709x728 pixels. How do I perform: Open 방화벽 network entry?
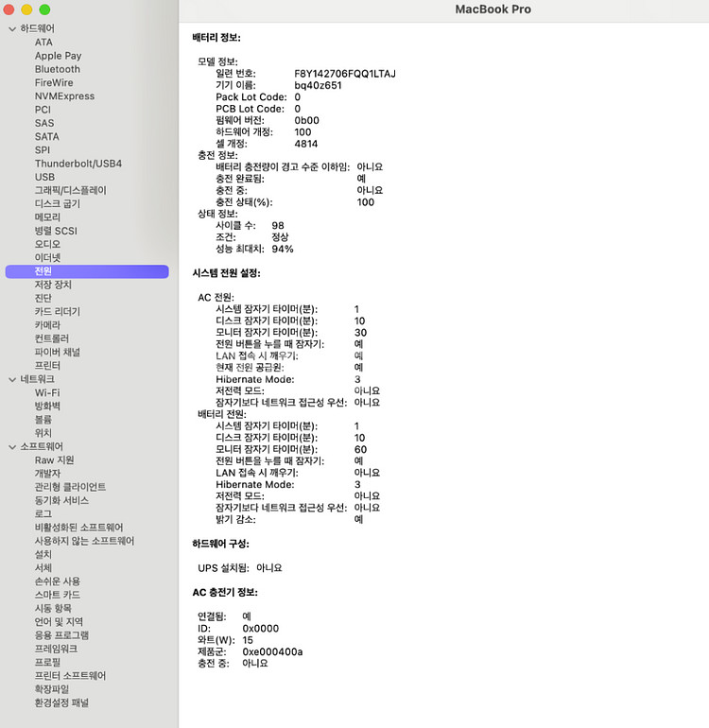47,407
